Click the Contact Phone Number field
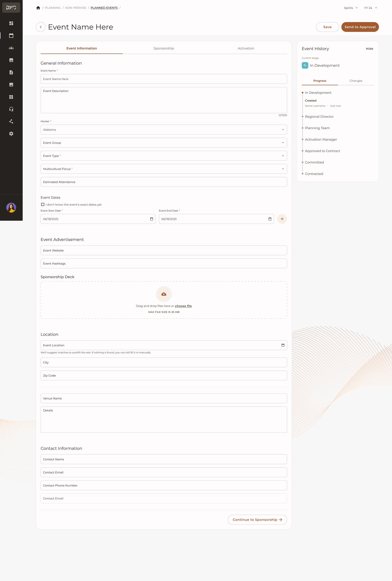The image size is (392, 581). point(164,485)
